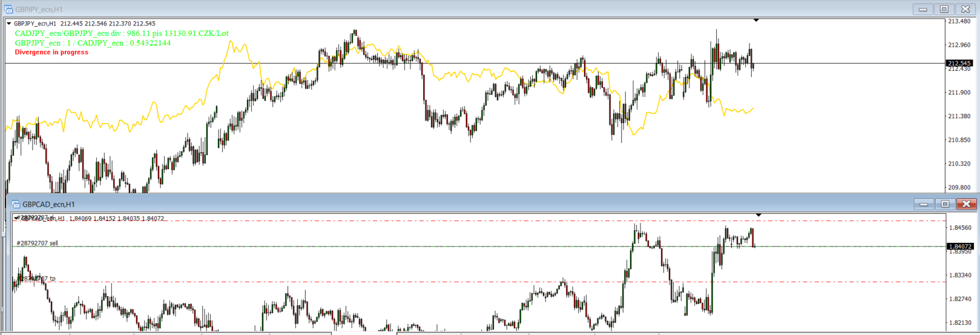This screenshot has height=335, width=980.
Task: Click the 211.900 price scale value
Action: point(959,93)
